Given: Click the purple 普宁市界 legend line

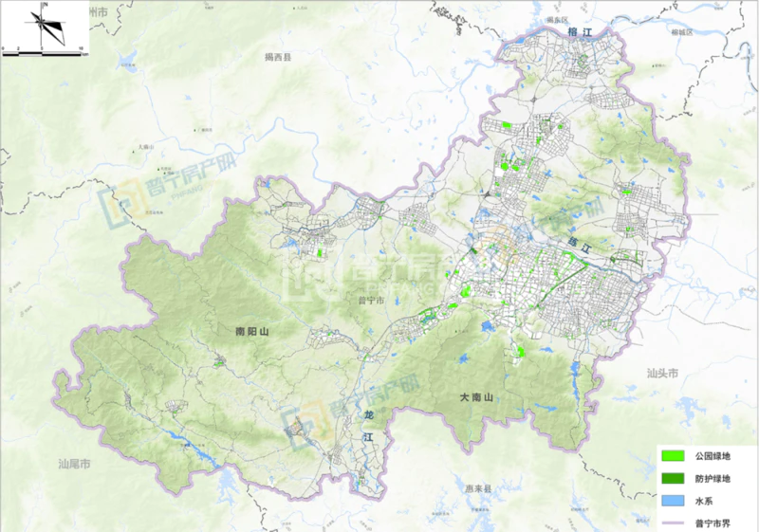Looking at the screenshot, I should point(674,521).
